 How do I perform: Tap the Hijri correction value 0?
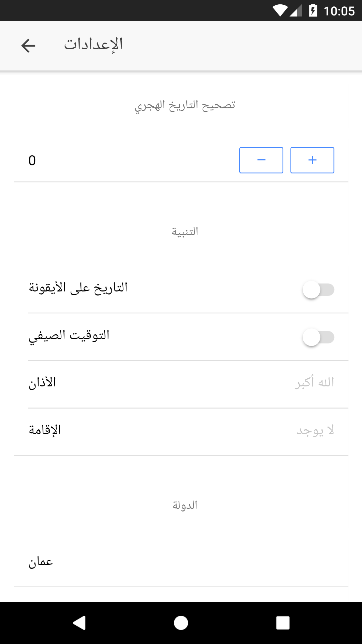(x=32, y=161)
